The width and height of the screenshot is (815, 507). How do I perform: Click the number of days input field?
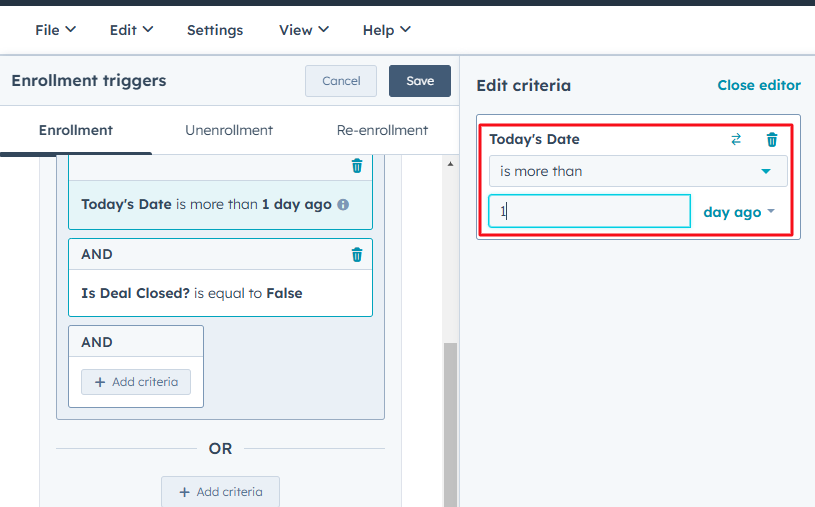tap(589, 211)
